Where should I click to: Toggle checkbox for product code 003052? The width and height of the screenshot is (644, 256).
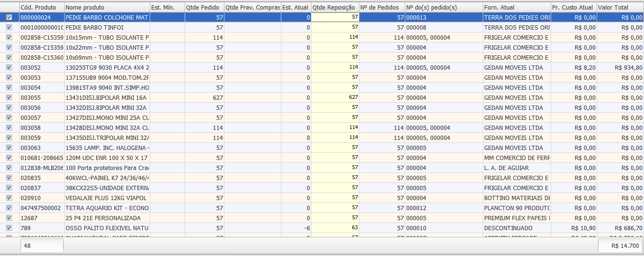pyautogui.click(x=9, y=67)
